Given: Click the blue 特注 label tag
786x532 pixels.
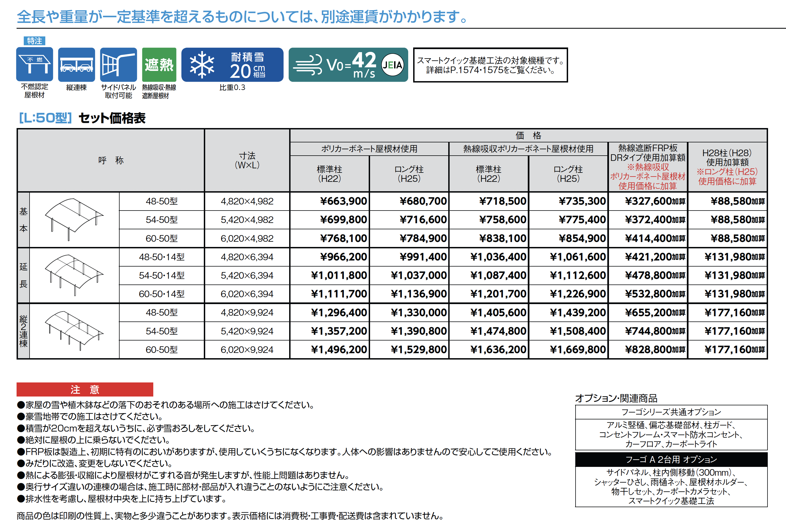Looking at the screenshot, I should click(34, 41).
